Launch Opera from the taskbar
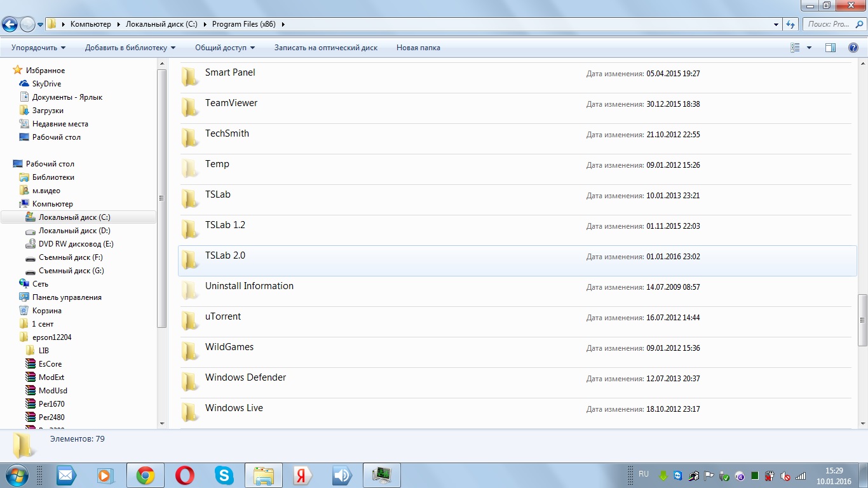868x488 pixels. tap(185, 475)
